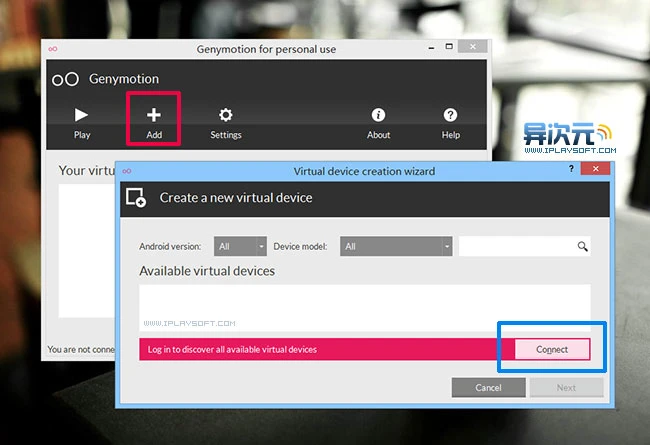This screenshot has height=445, width=650.
Task: Click the Play icon in Genymotion toolbar
Action: point(82,115)
